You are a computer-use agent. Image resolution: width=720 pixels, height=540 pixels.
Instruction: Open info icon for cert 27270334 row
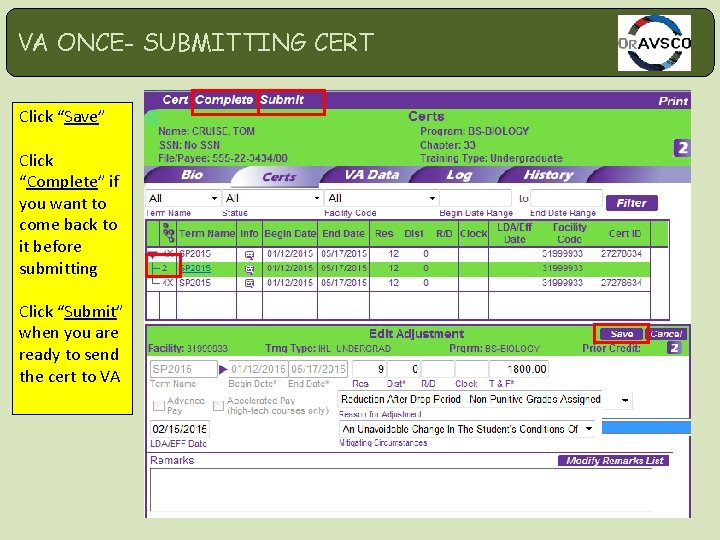(249, 254)
